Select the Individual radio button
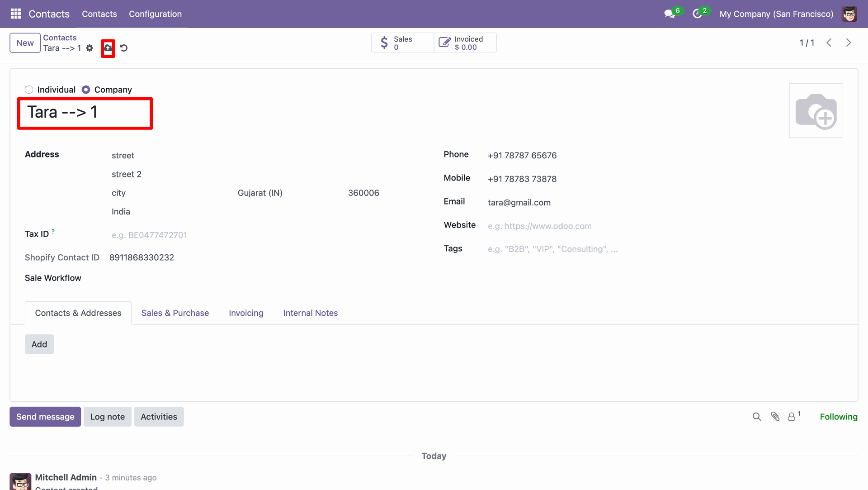Image resolution: width=868 pixels, height=490 pixels. click(29, 90)
